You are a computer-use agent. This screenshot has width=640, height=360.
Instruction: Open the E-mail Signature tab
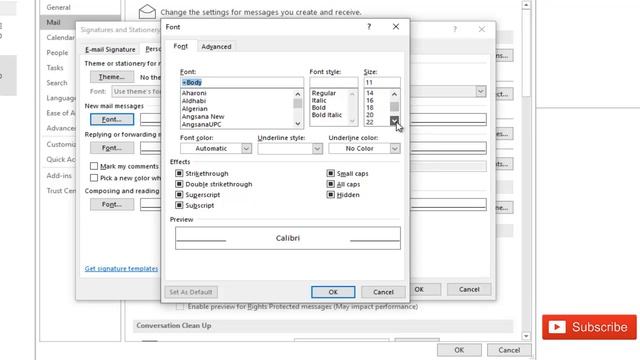click(110, 49)
